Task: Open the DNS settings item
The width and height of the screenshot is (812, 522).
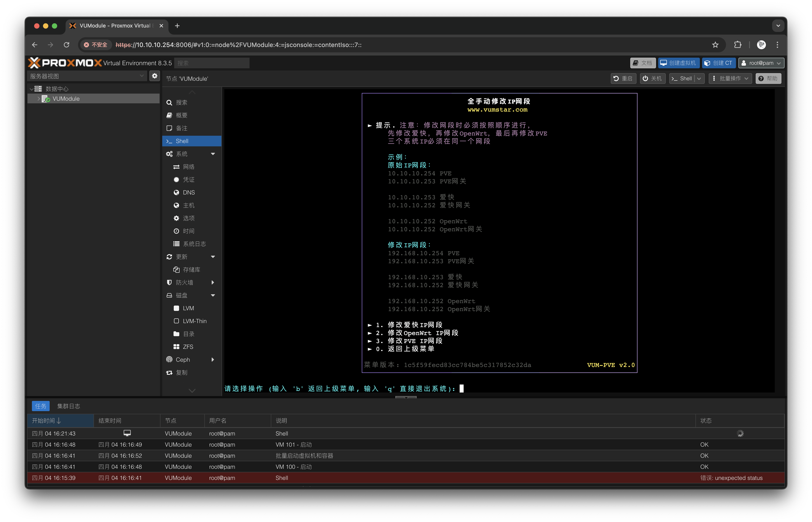Action: pos(189,192)
